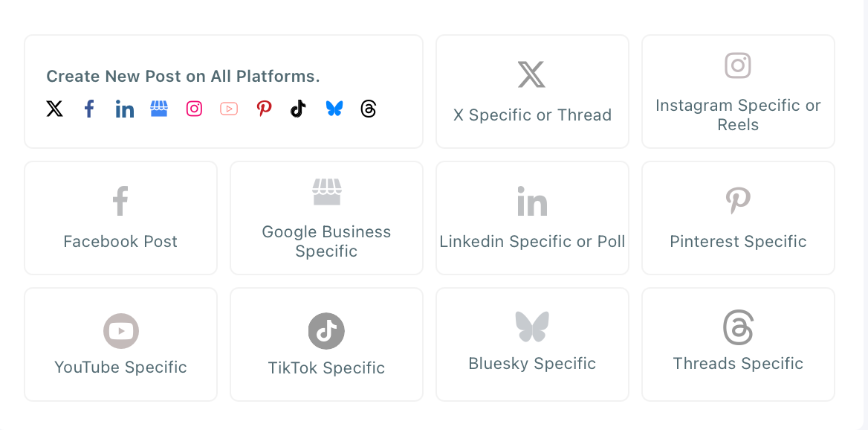Click the black TikTok icon in All Platforms row
868x430 pixels.
point(299,109)
